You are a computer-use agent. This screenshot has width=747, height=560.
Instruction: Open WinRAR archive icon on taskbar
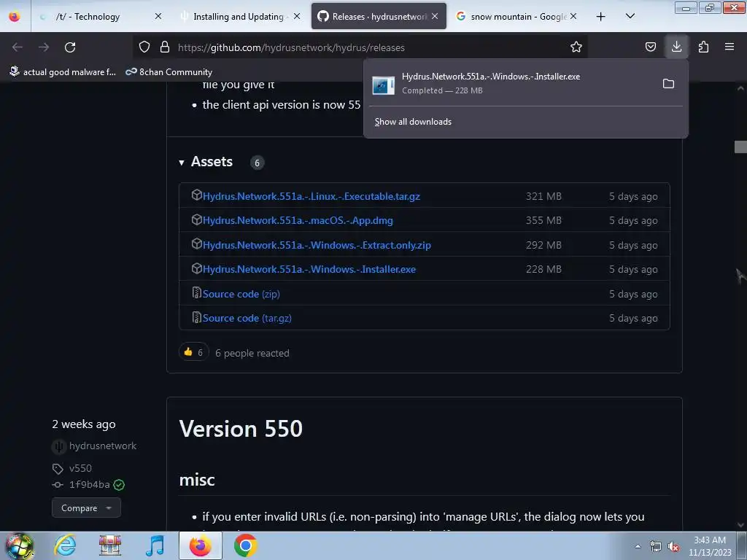coord(110,545)
